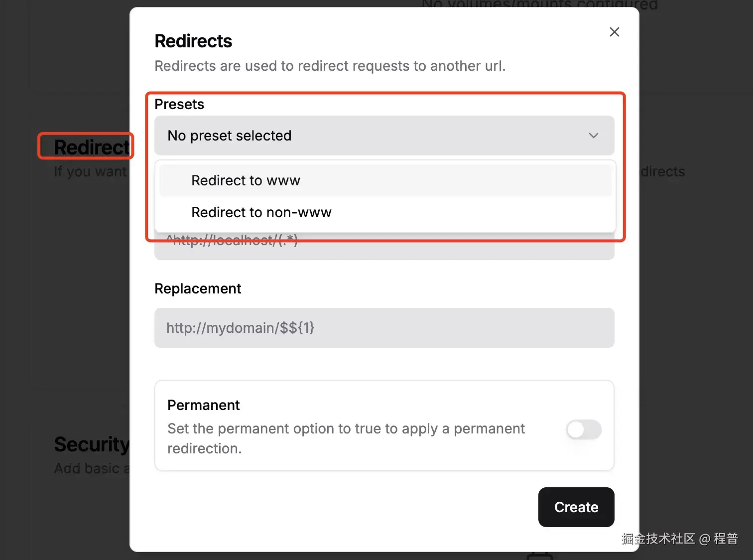Click the Security section heading in background
The width and height of the screenshot is (753, 560).
point(91,444)
